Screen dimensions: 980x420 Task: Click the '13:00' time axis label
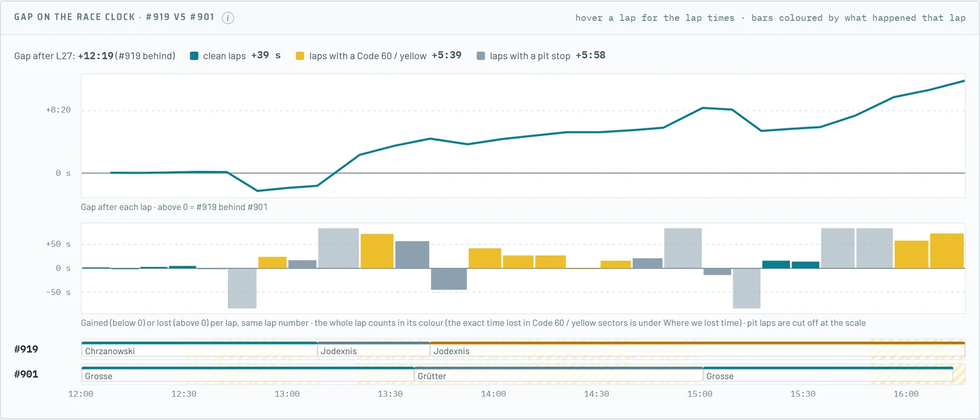pyautogui.click(x=287, y=394)
